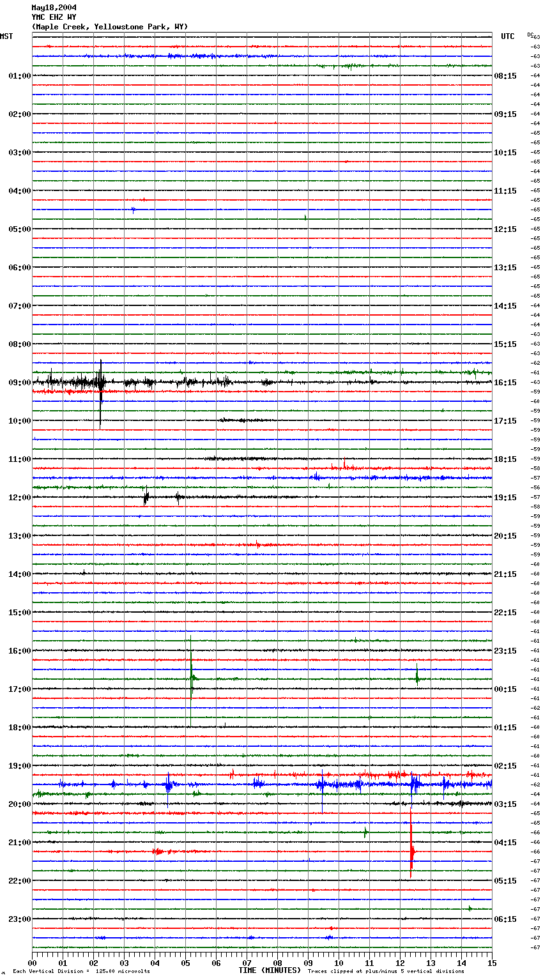Click the 06:15 UTC time label
543x980 pixels.
tap(505, 919)
